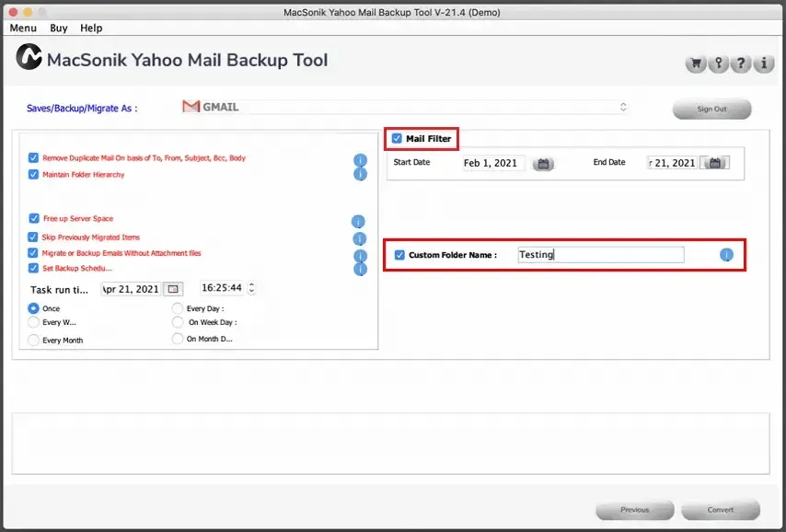Select the On Week Day radio button

point(178,322)
